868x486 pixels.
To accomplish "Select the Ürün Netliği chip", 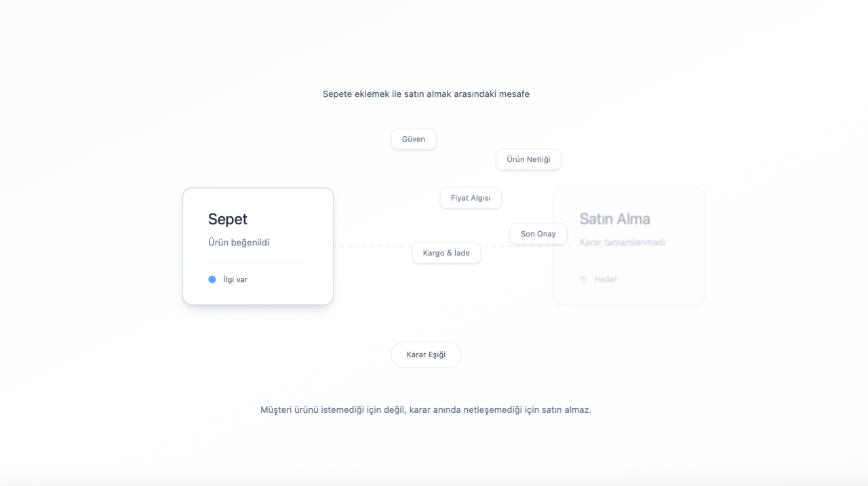I will click(528, 159).
